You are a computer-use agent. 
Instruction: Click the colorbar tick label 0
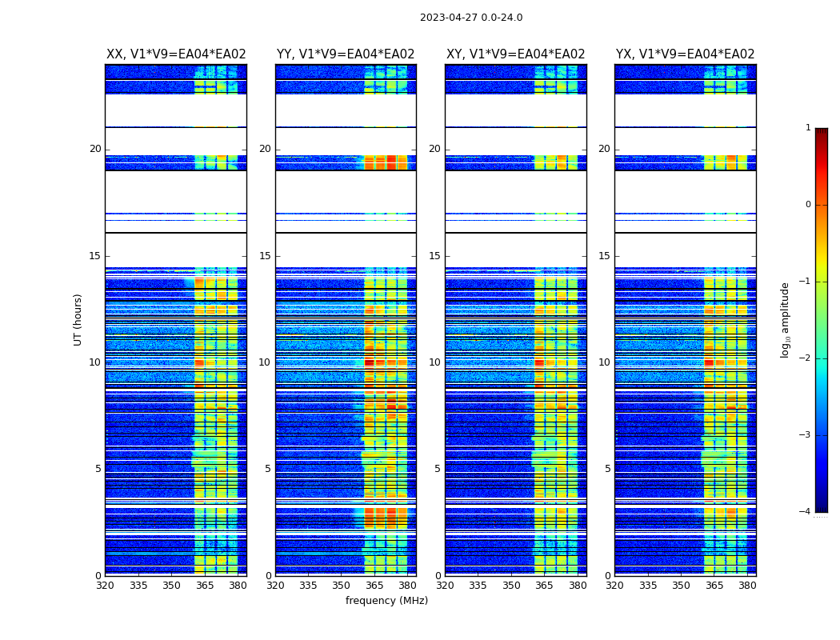click(x=808, y=205)
